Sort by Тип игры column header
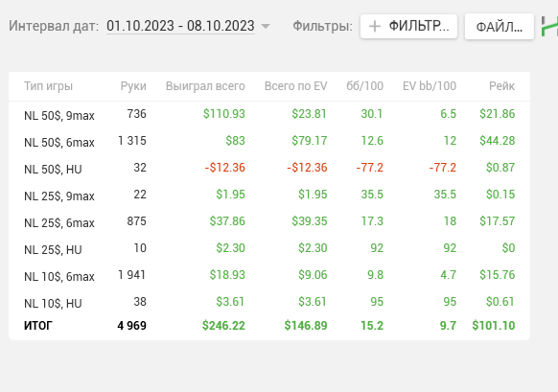The width and height of the screenshot is (558, 392). click(x=48, y=86)
